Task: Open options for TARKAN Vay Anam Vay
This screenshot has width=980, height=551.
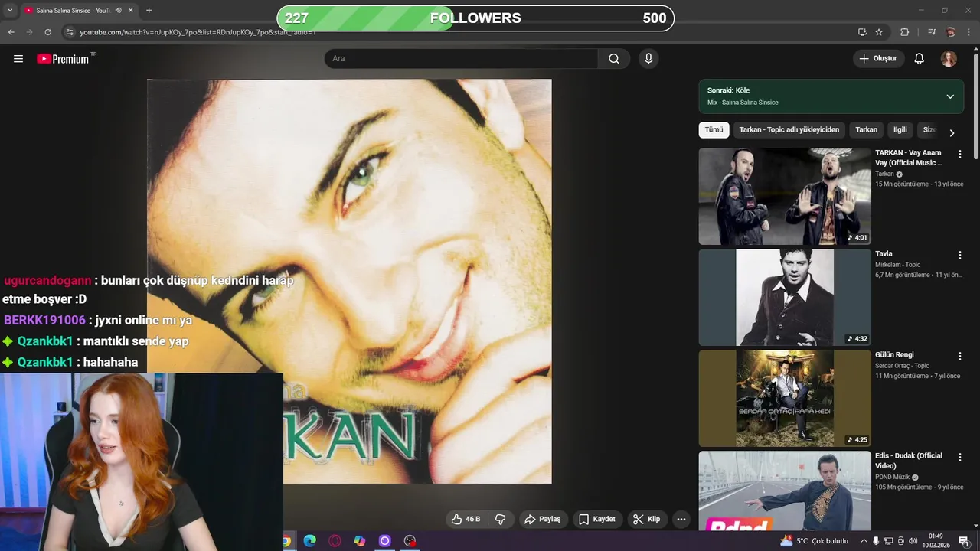Action: point(959,154)
